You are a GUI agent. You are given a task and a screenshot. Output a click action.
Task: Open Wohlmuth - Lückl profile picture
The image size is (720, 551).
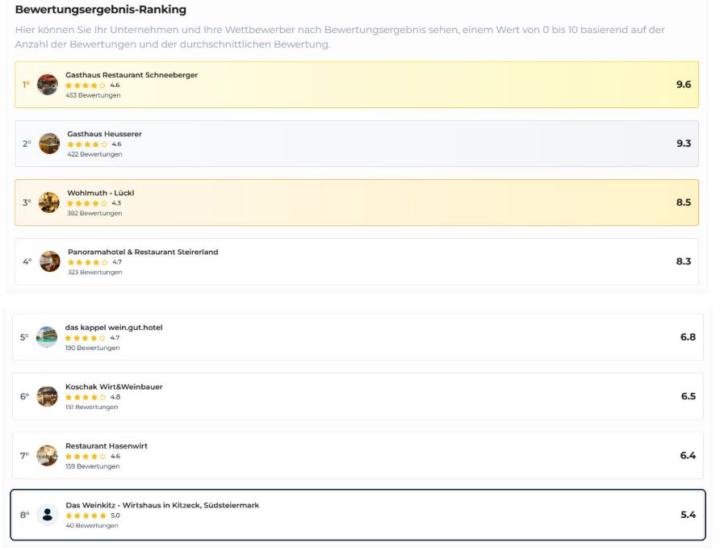tap(49, 202)
